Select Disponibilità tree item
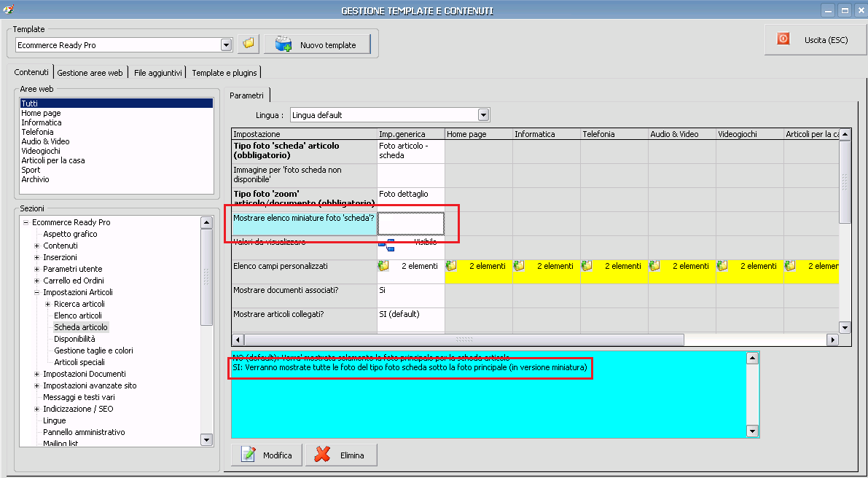868x478 pixels. [75, 339]
